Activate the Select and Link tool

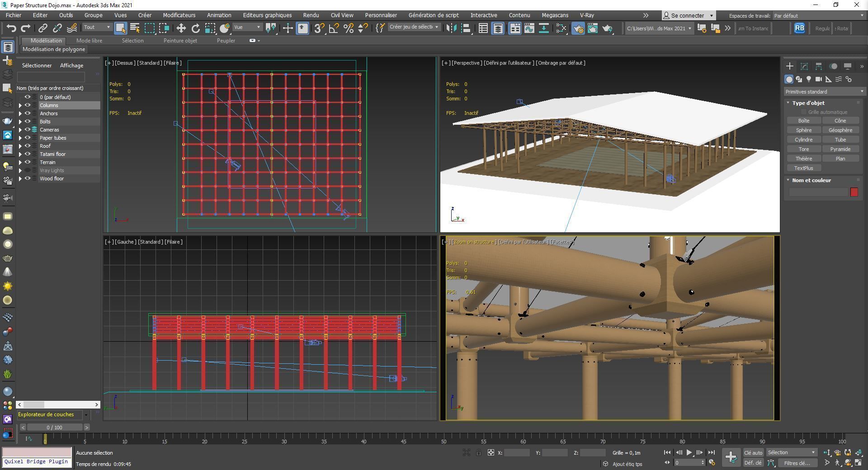42,28
